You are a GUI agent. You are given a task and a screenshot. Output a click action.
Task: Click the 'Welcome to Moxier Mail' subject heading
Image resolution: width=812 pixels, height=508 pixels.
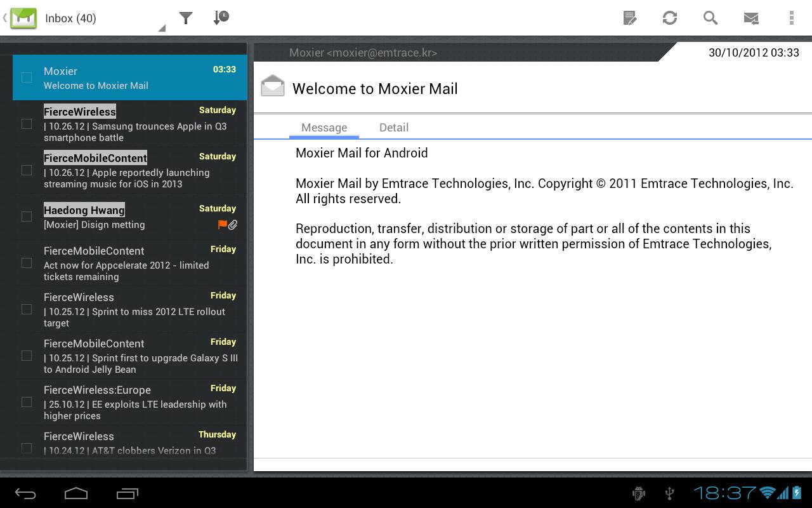click(x=375, y=88)
